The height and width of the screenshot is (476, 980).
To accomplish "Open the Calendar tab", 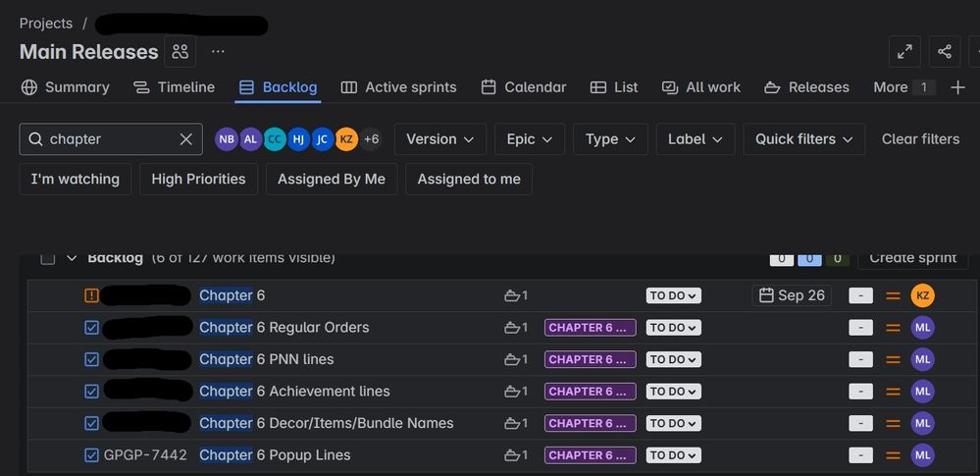I will [x=524, y=87].
